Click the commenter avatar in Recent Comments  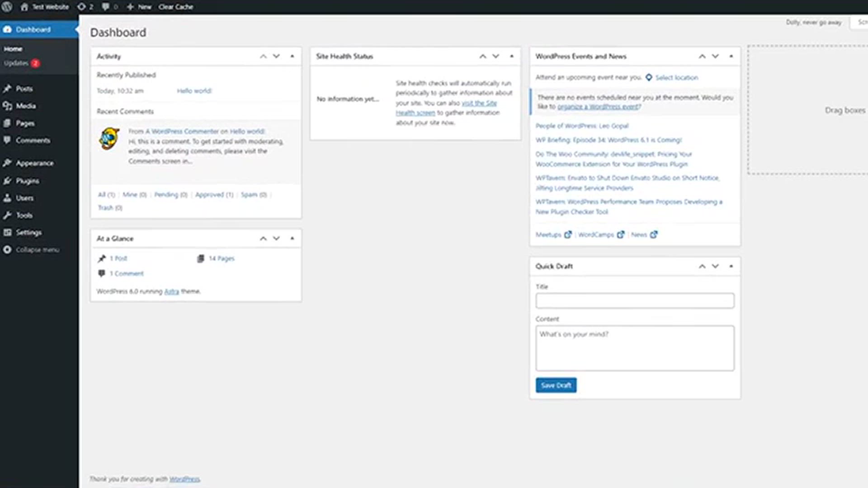(x=109, y=139)
